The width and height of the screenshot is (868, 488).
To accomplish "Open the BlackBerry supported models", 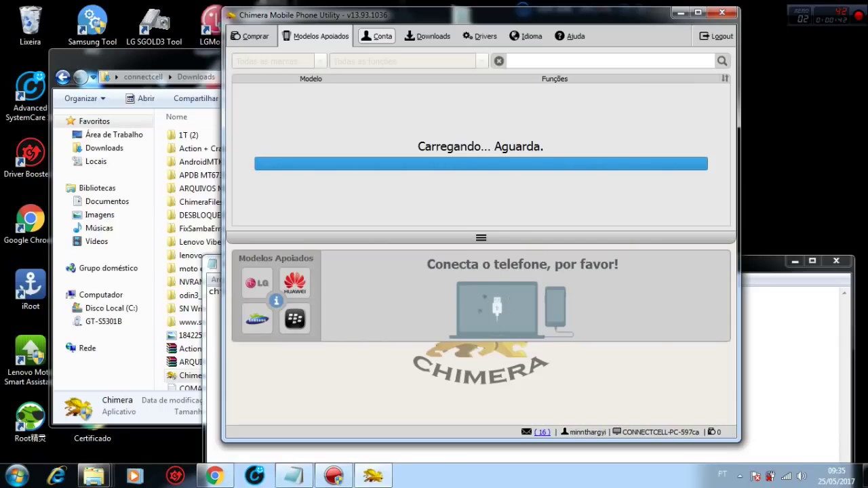I will [294, 319].
